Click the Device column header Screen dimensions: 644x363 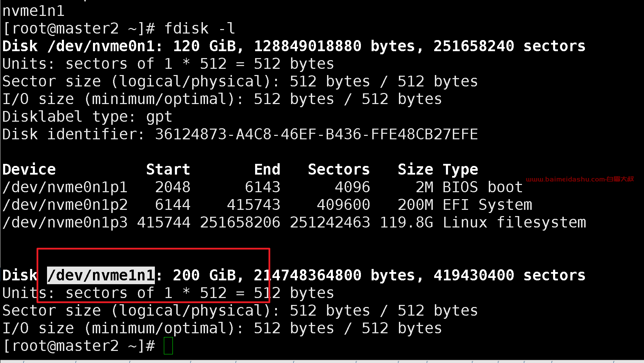click(x=29, y=169)
